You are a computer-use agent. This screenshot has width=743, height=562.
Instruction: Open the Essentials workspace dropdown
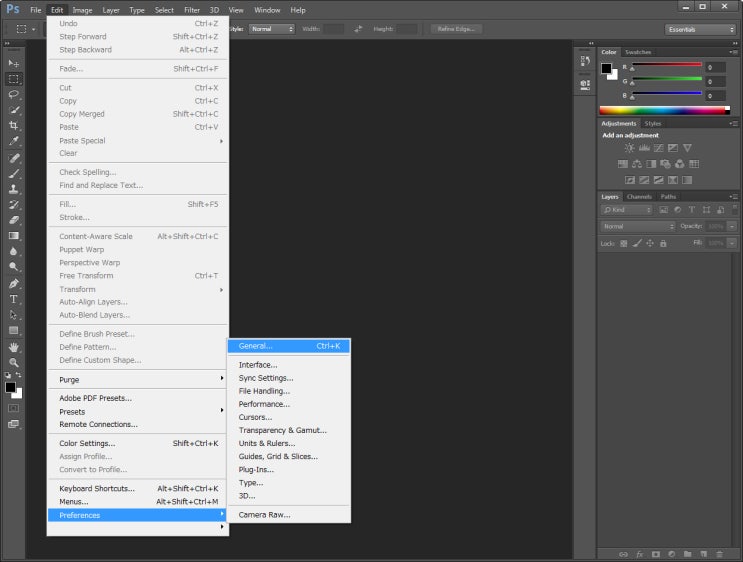pyautogui.click(x=700, y=29)
